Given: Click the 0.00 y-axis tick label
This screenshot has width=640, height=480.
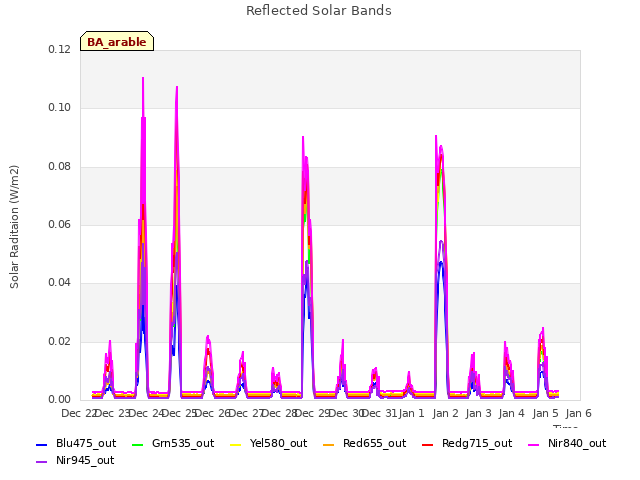Looking at the screenshot, I should click(x=60, y=399).
